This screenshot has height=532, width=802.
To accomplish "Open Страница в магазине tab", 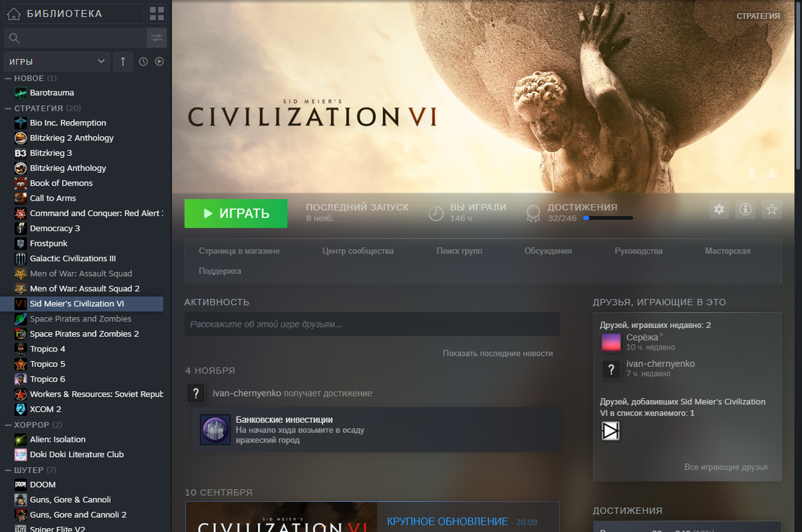I will [239, 251].
